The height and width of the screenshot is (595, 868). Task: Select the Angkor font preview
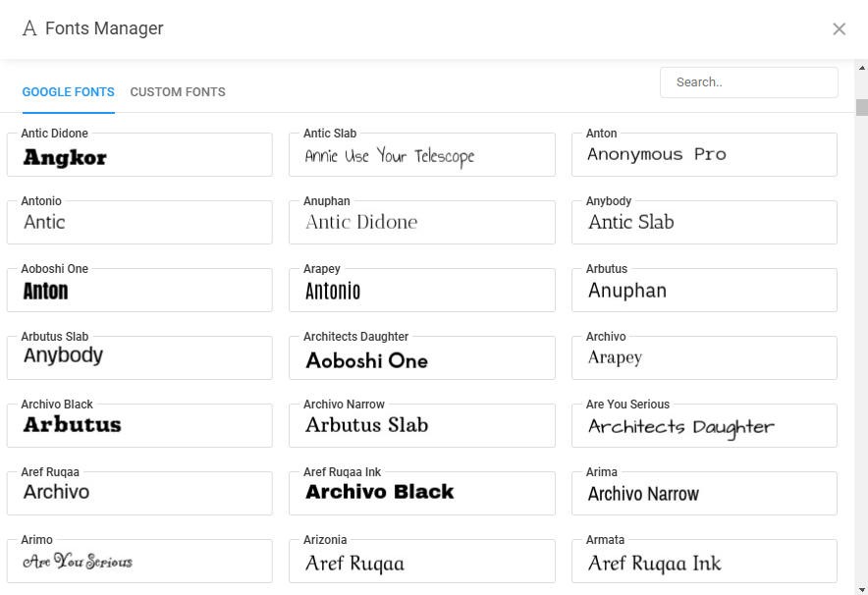[x=65, y=157]
